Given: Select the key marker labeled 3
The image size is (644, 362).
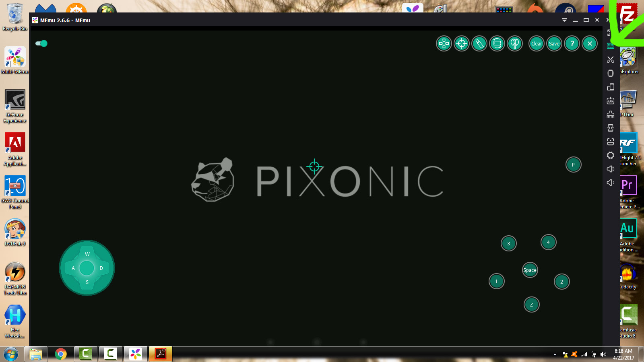Looking at the screenshot, I should point(508,243).
